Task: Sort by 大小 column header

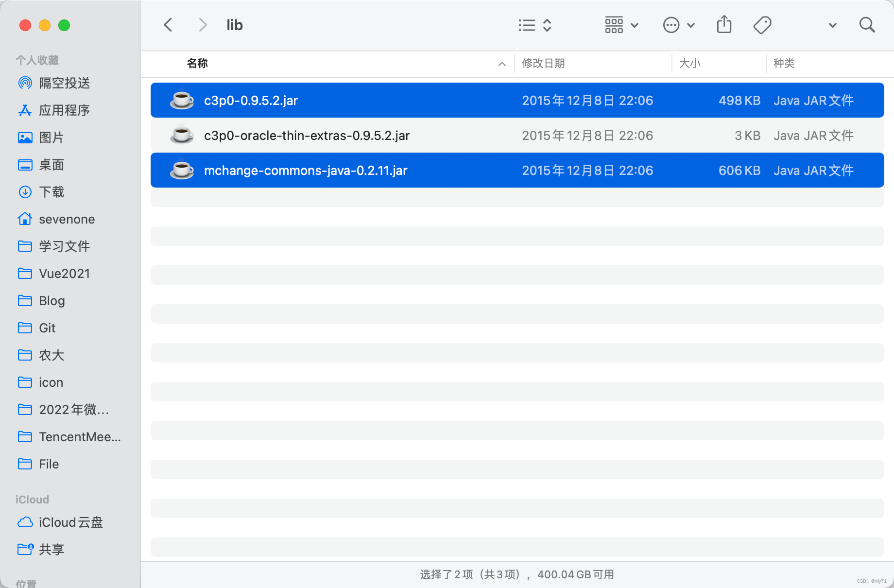Action: pyautogui.click(x=689, y=63)
